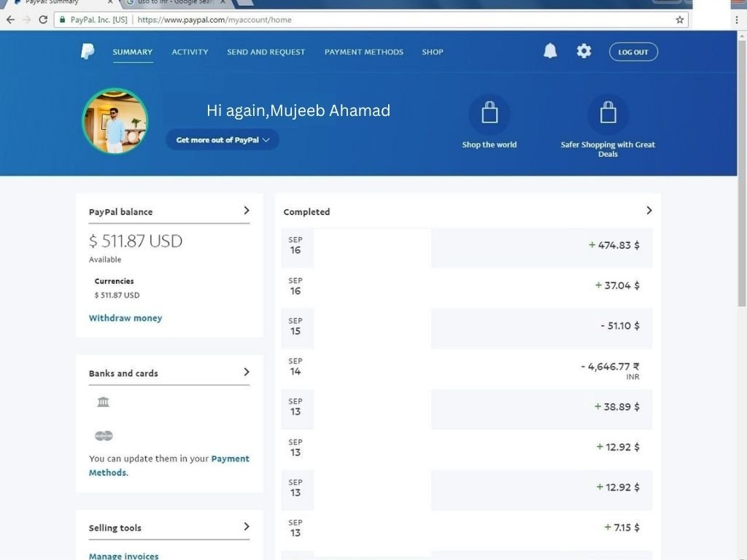Click the browser address bar URL

(214, 20)
